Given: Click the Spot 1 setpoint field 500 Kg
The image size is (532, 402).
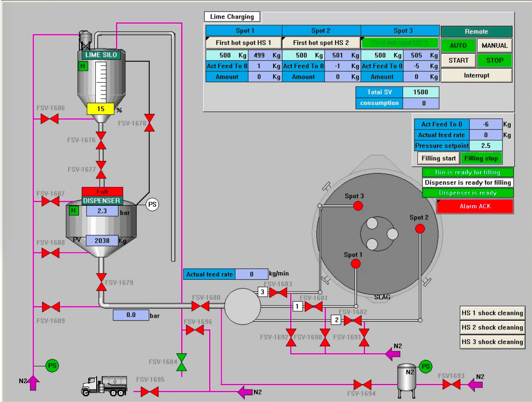Looking at the screenshot, I should pos(227,55).
